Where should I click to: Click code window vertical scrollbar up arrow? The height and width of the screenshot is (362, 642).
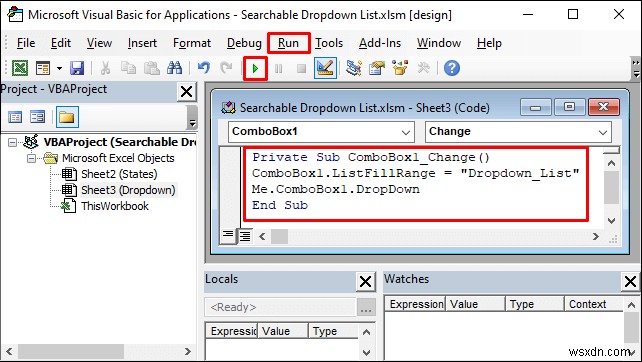pos(612,163)
